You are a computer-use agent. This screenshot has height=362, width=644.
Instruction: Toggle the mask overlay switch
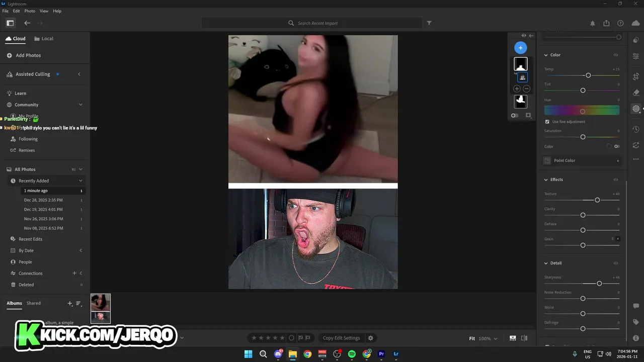(x=515, y=115)
